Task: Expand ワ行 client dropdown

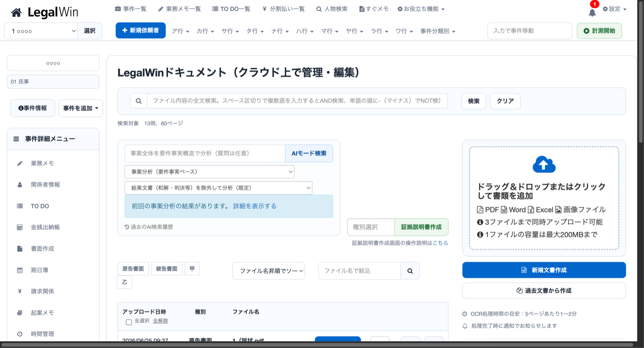Action: [x=405, y=31]
